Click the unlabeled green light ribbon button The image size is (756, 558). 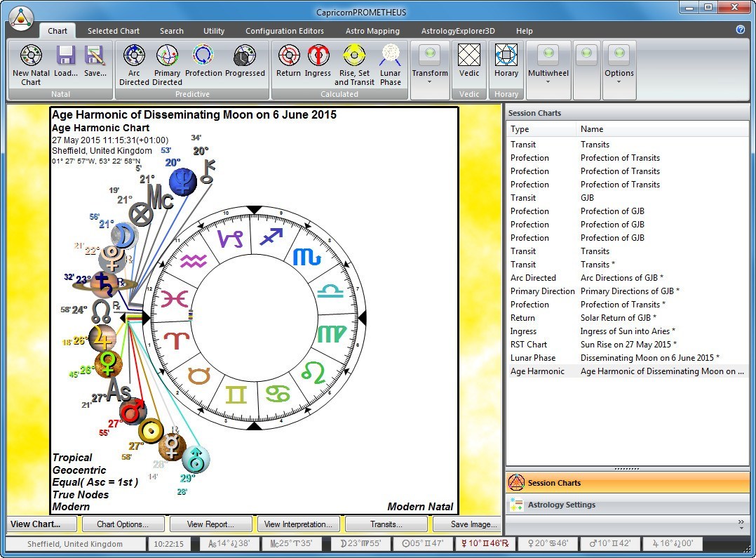click(x=586, y=69)
